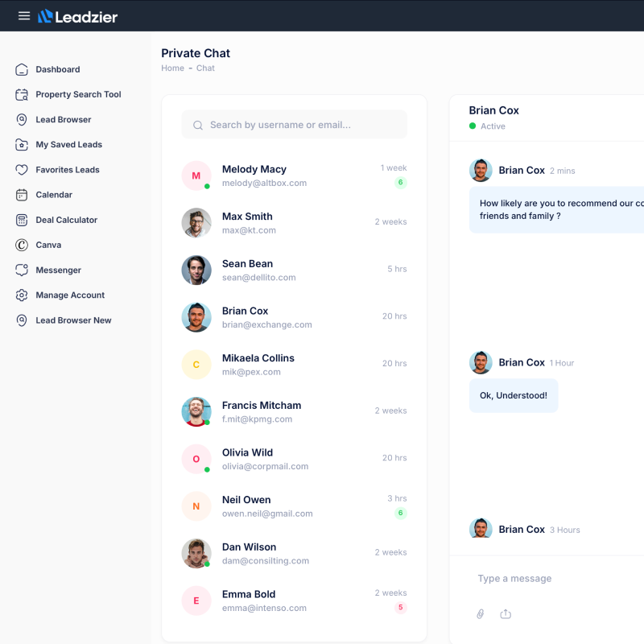Select Max Smith's avatar photo
644x644 pixels.
pos(196,223)
